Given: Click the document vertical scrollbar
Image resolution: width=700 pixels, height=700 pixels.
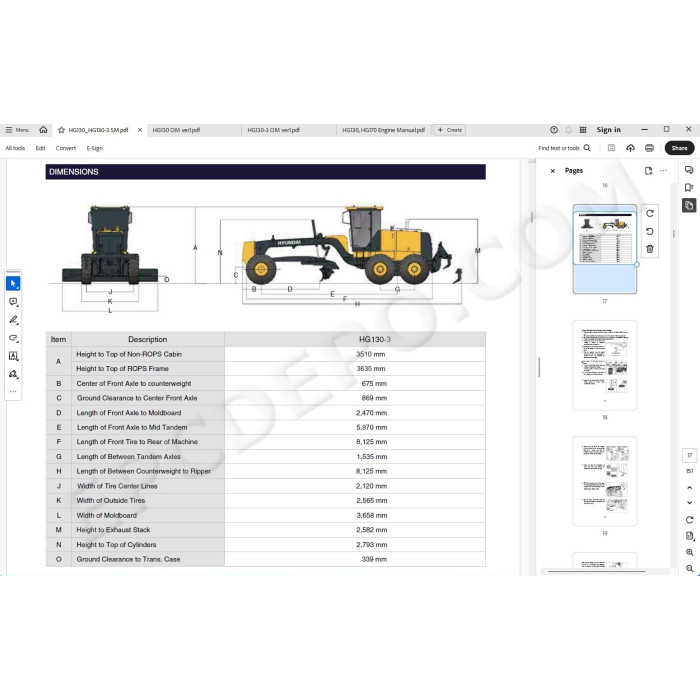Looking at the screenshot, I should click(x=532, y=217).
